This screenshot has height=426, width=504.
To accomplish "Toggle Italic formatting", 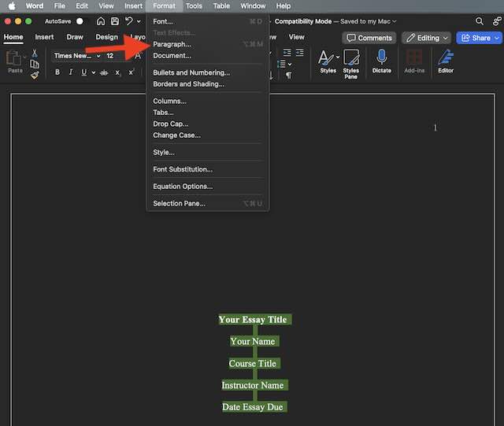I will point(71,72).
